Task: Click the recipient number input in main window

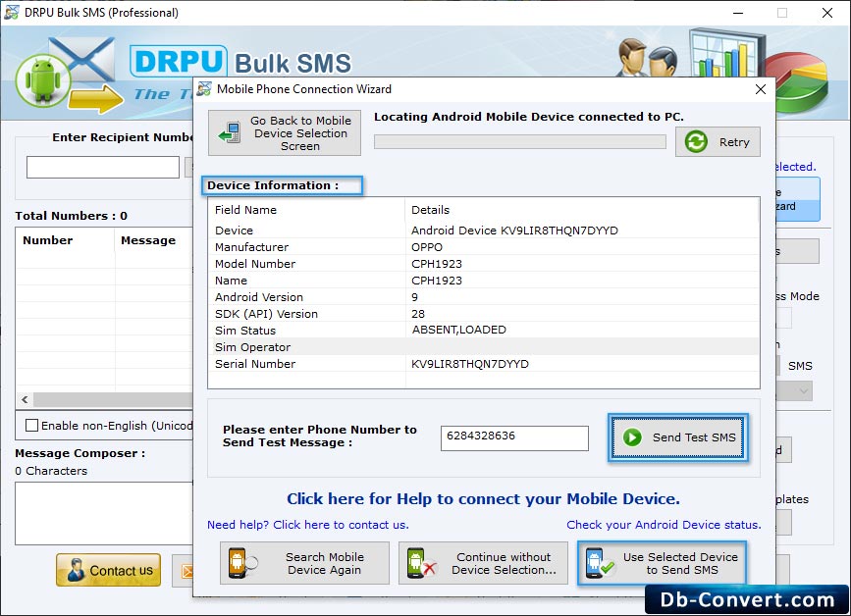Action: click(x=103, y=167)
